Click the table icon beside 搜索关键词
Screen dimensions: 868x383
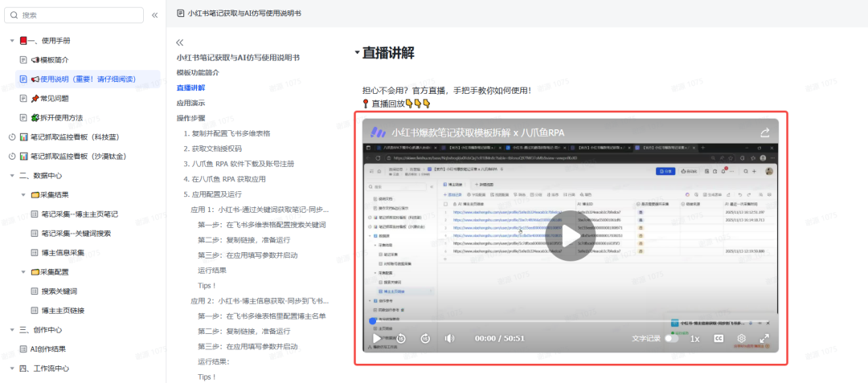coord(35,291)
